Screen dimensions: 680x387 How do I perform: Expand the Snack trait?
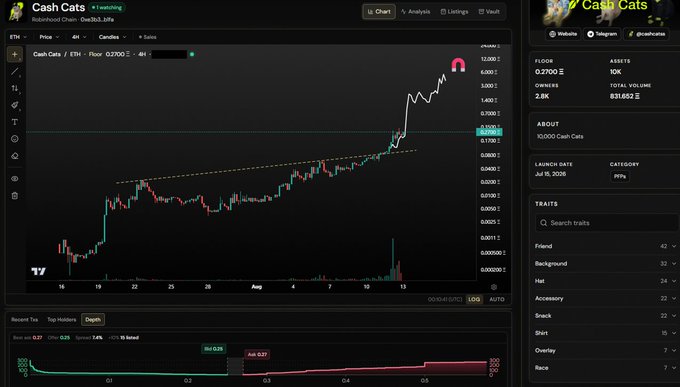(x=605, y=315)
